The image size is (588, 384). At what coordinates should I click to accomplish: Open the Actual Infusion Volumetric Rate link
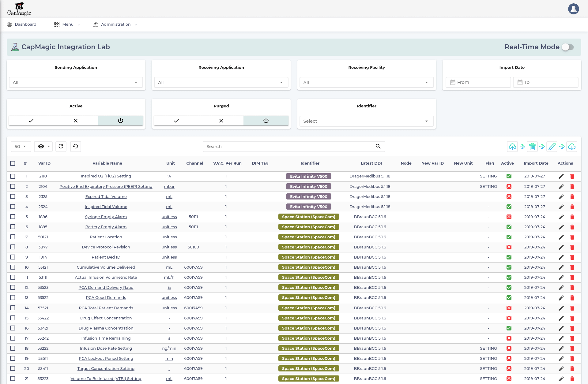click(x=106, y=277)
